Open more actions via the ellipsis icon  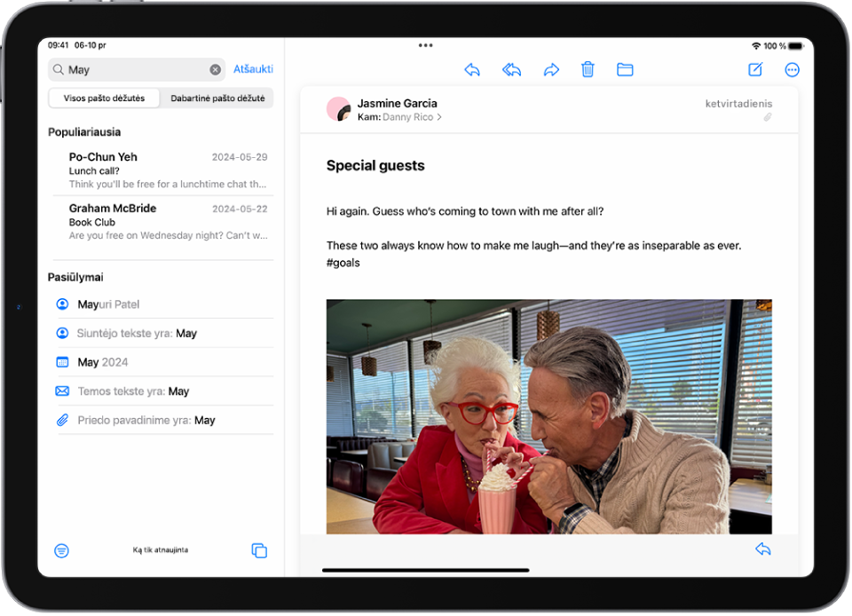tap(792, 69)
